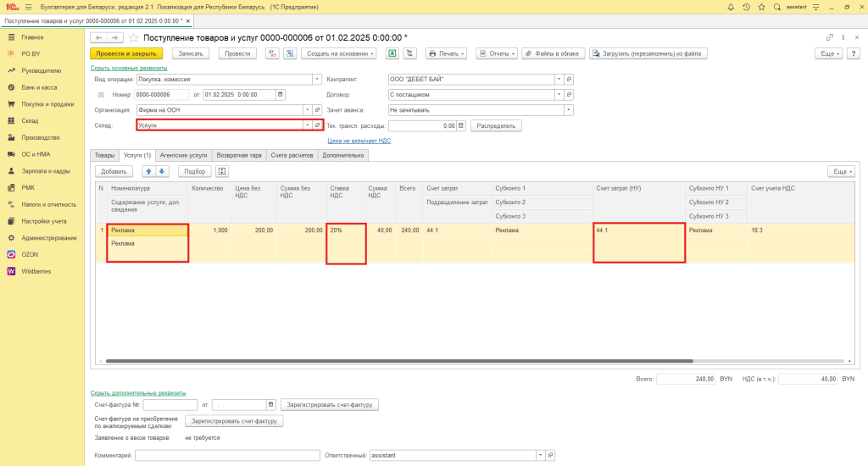Get link to document icon
This screenshot has width=868, height=466.
(x=829, y=37)
